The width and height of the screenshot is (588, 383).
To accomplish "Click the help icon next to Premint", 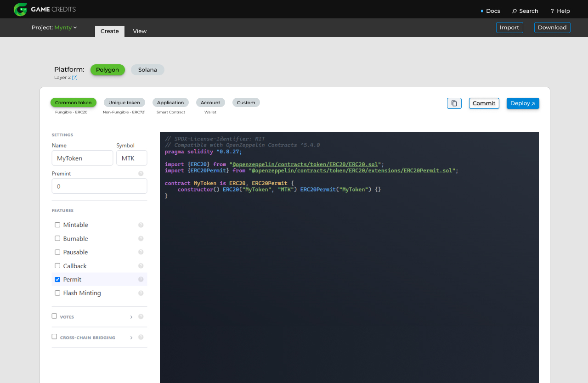I will pos(141,174).
